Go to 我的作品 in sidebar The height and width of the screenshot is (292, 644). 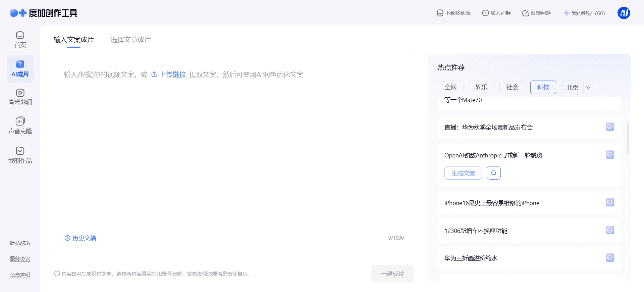coord(20,155)
